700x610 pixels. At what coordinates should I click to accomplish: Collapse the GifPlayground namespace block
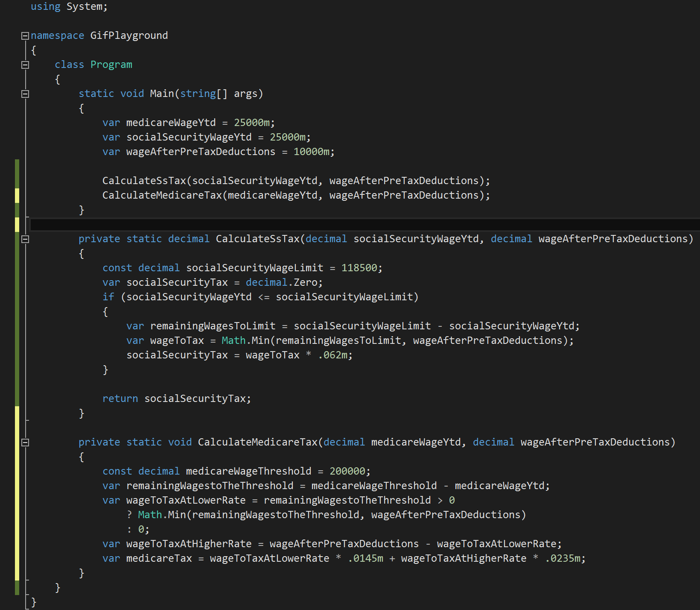(x=25, y=36)
